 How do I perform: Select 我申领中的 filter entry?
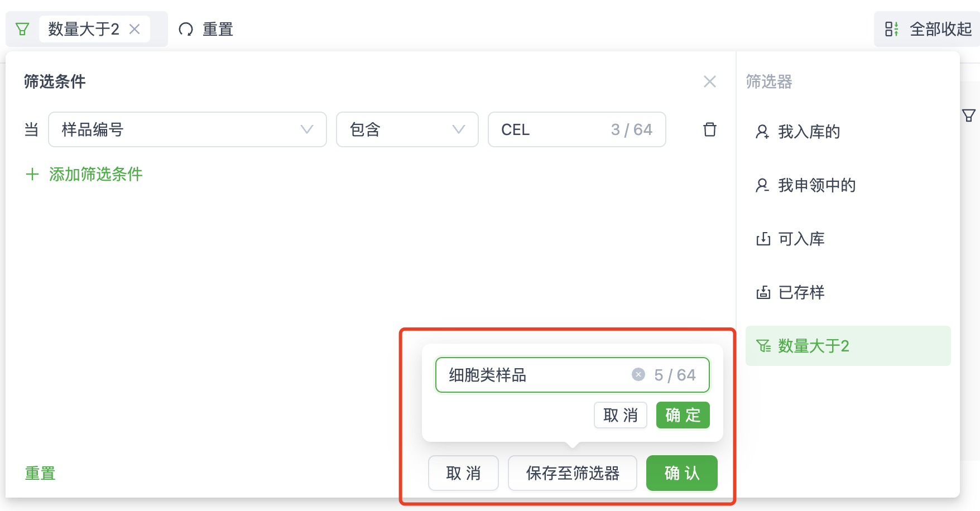click(816, 185)
